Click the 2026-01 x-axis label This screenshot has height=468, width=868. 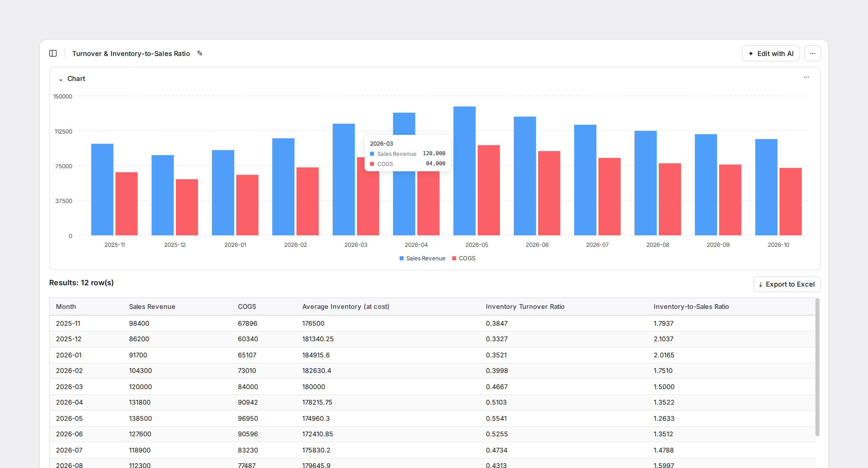[235, 245]
